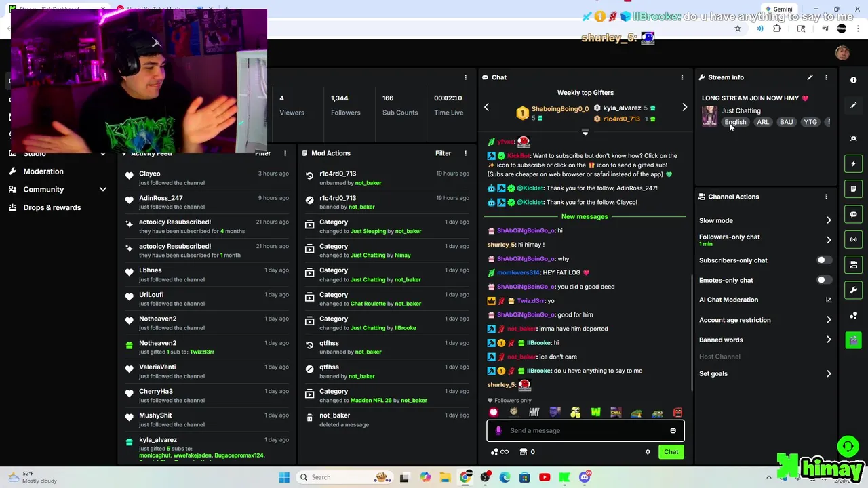The image size is (868, 488).
Task: Open Chat panel three-dot menu
Action: click(x=682, y=77)
